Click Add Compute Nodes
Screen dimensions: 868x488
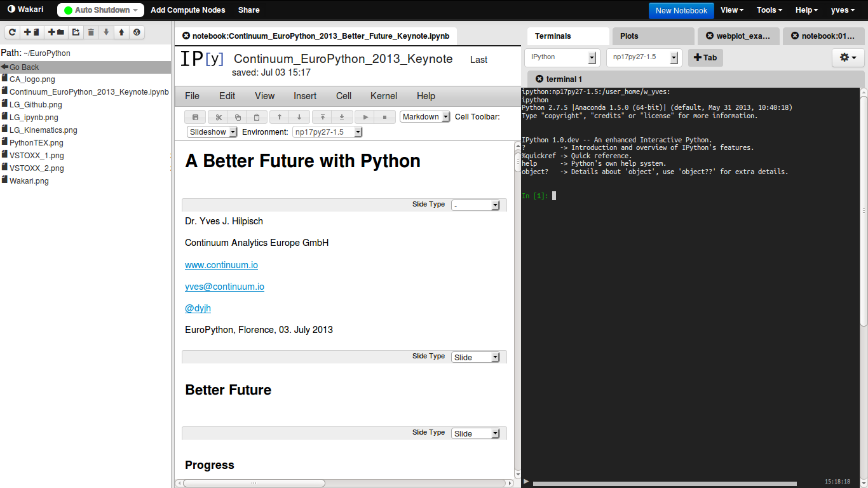coord(188,10)
